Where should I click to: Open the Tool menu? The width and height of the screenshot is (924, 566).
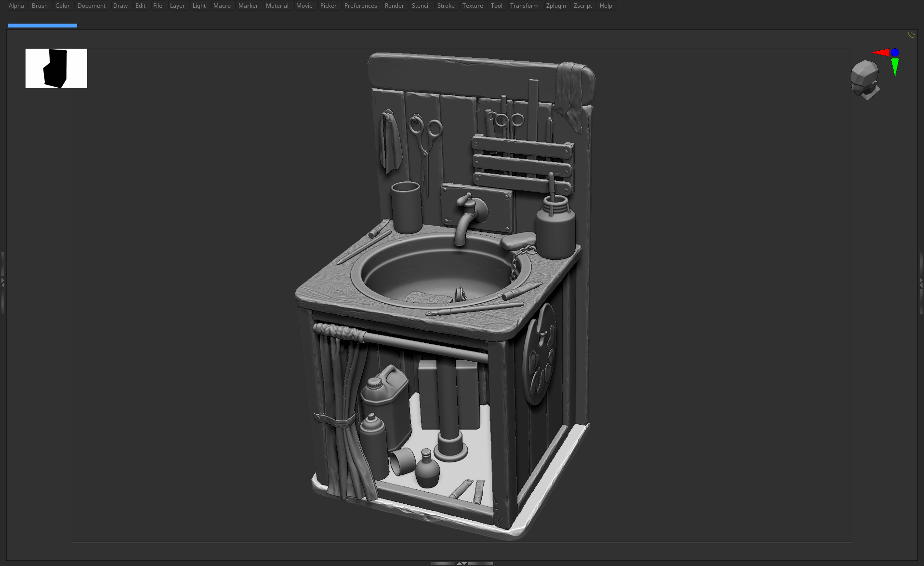[x=496, y=5]
